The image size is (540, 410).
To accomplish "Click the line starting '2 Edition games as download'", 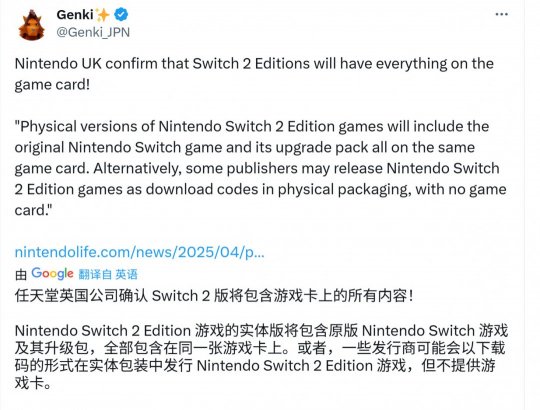I will [x=260, y=189].
